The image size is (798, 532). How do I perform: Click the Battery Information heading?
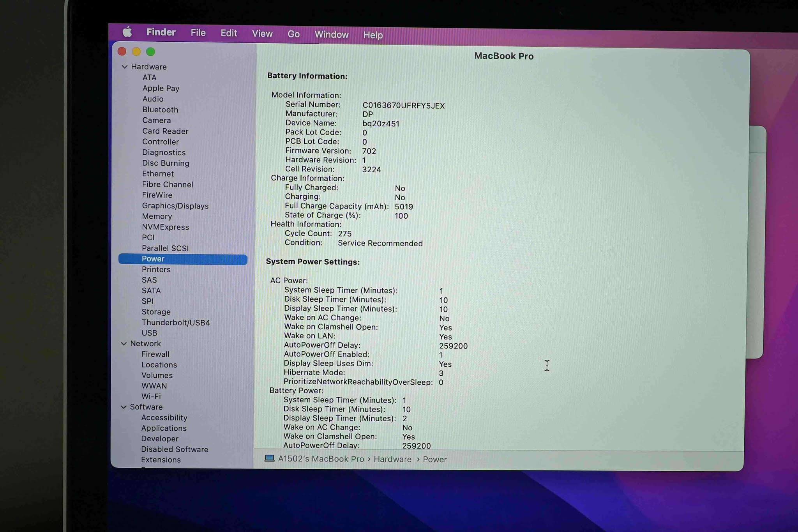[x=307, y=76]
